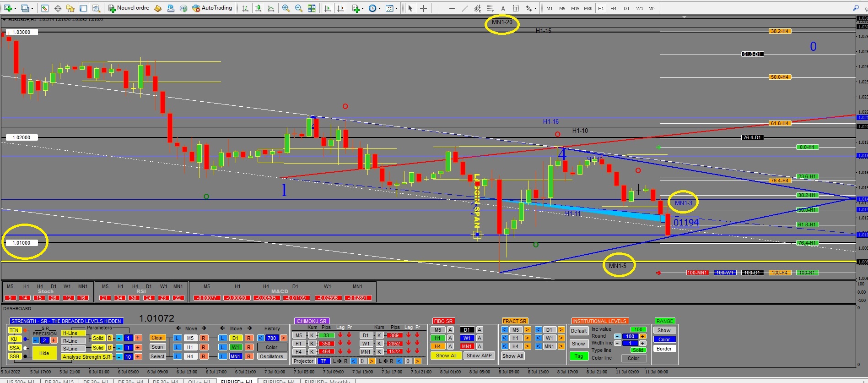
Task: Switch chart to candlestick style
Action: pos(258,8)
